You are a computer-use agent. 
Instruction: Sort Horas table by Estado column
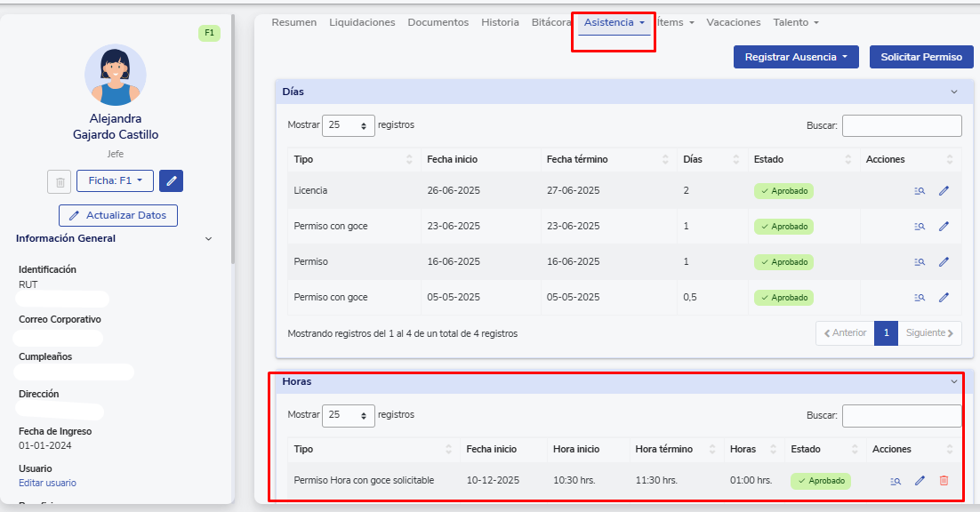pos(823,449)
